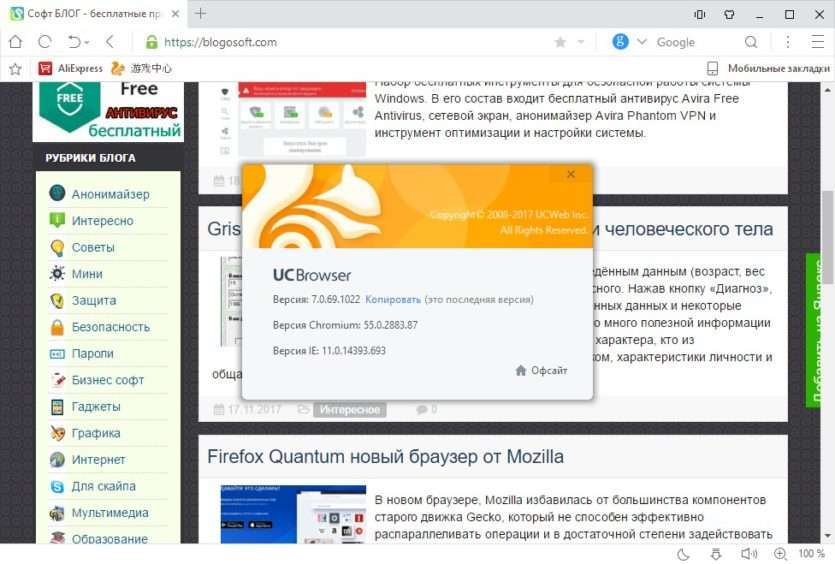Click the vibration-style icon in title bar

(x=700, y=14)
